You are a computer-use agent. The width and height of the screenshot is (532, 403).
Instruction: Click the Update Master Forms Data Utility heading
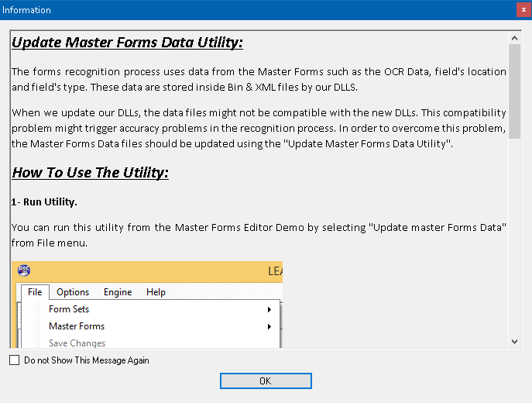[x=128, y=42]
